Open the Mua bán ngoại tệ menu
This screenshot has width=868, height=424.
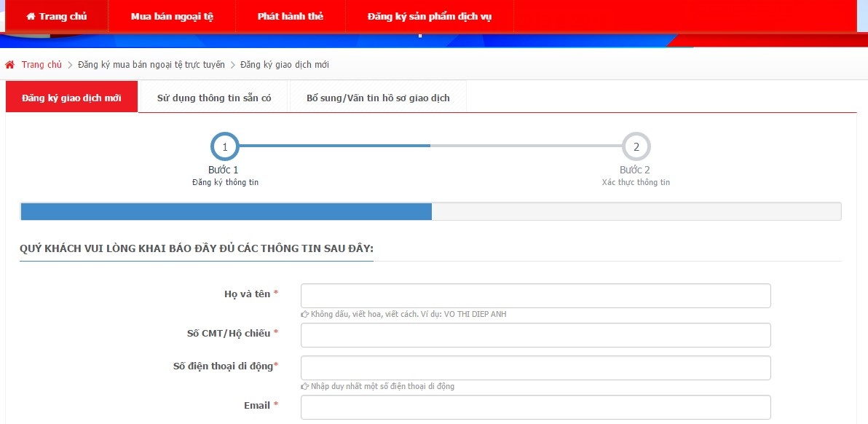coord(172,17)
